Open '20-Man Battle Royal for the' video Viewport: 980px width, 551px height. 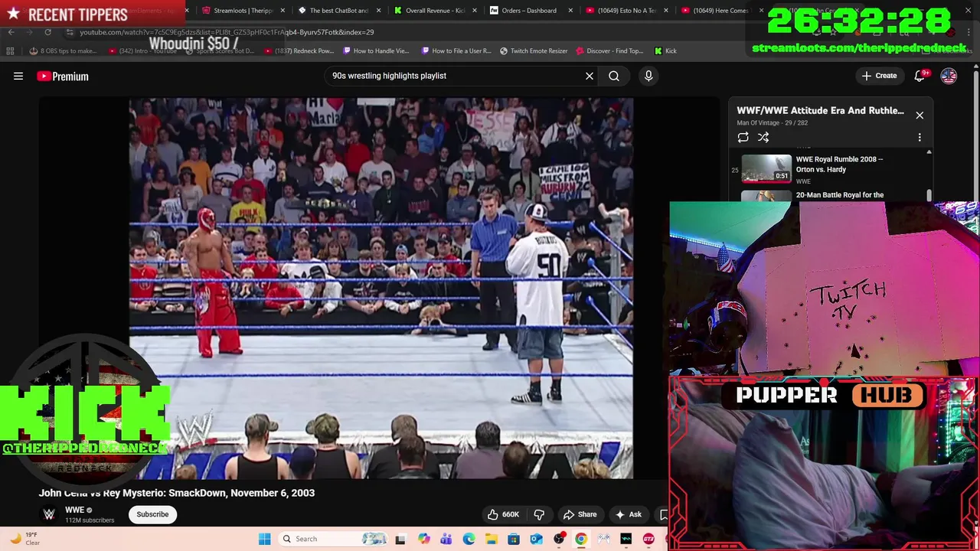(840, 195)
